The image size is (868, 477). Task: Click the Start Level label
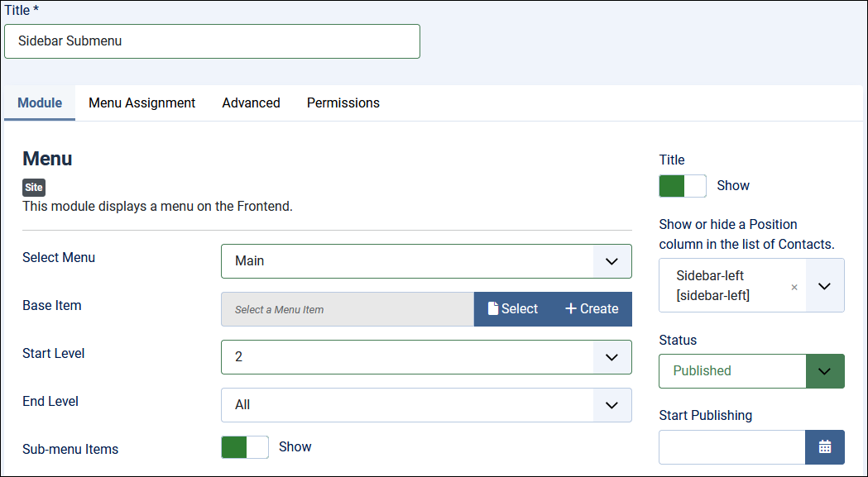point(54,353)
